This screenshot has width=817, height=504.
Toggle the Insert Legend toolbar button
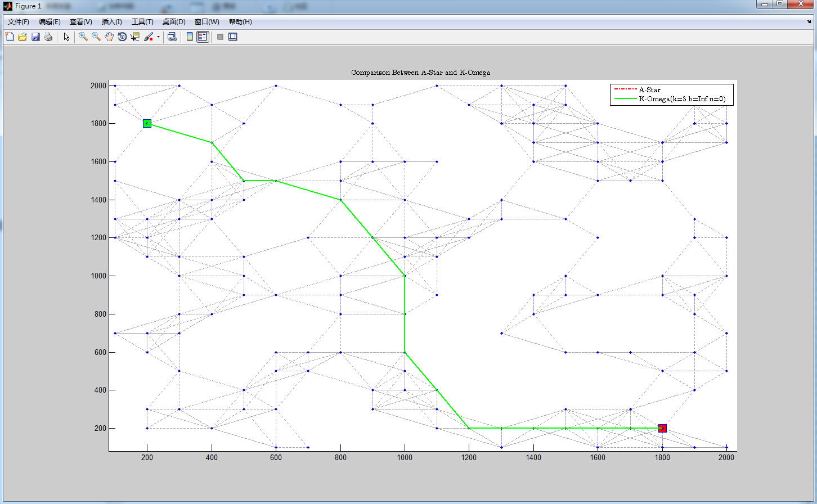[x=203, y=37]
